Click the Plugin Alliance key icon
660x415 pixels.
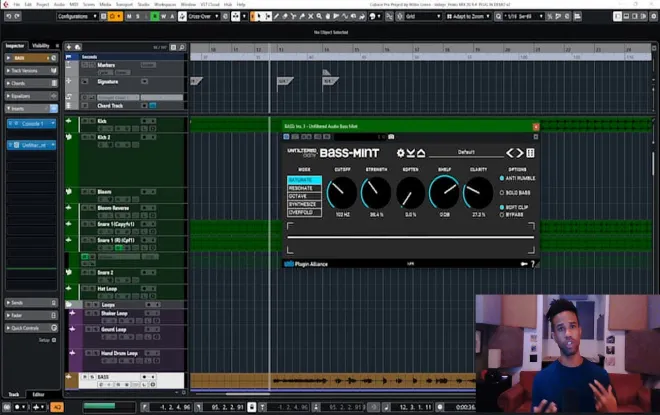coord(524,264)
